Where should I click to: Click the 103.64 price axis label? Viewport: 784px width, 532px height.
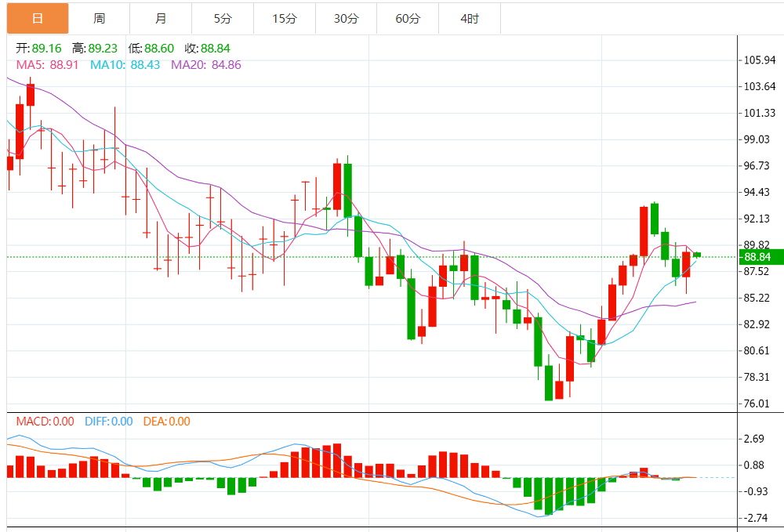[760, 86]
